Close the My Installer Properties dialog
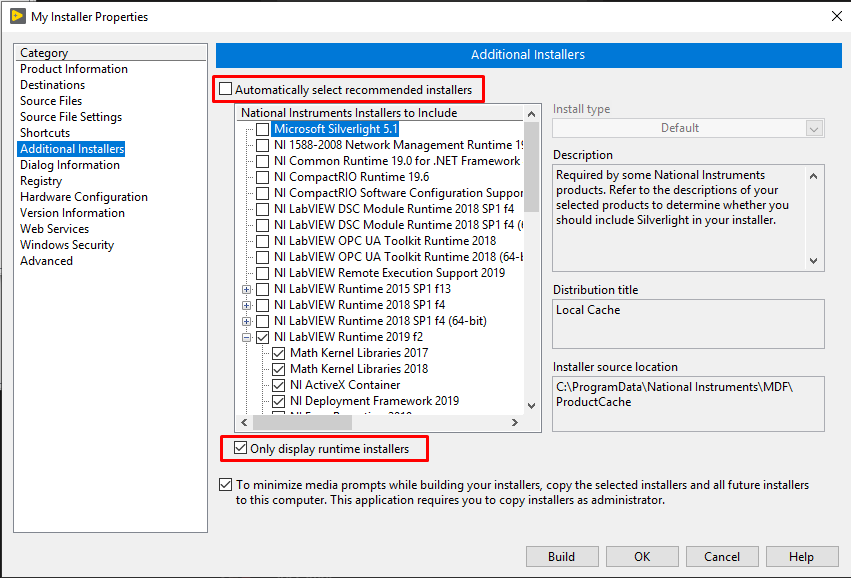This screenshot has width=851, height=578. point(836,16)
